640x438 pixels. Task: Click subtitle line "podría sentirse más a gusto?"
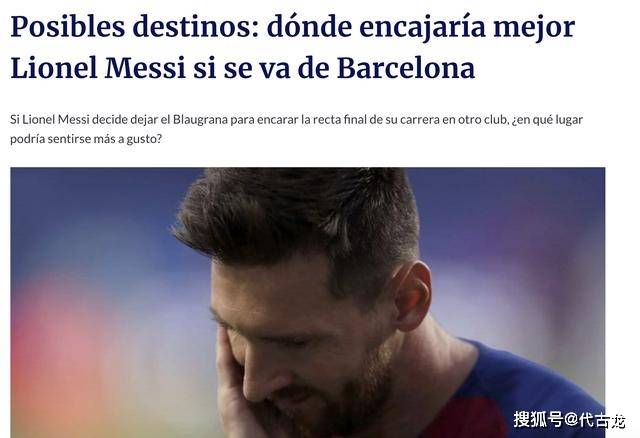(86, 139)
